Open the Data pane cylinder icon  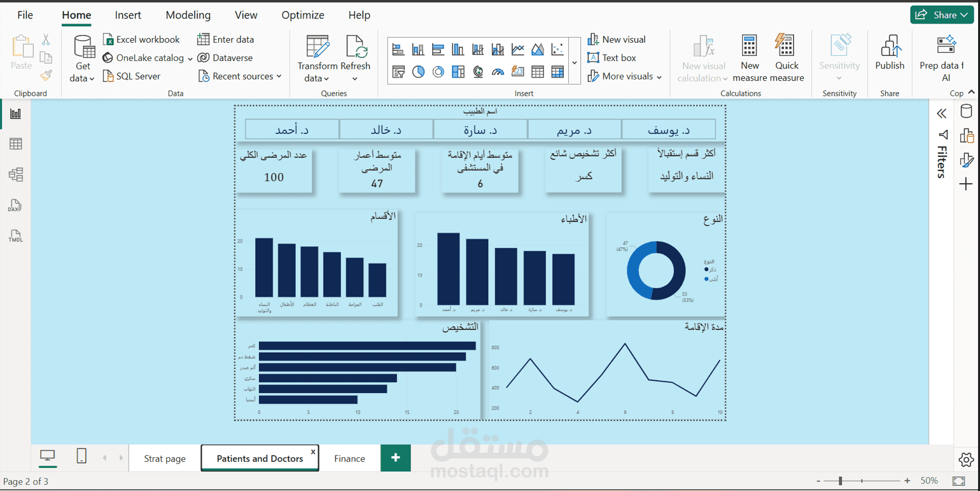tap(966, 112)
